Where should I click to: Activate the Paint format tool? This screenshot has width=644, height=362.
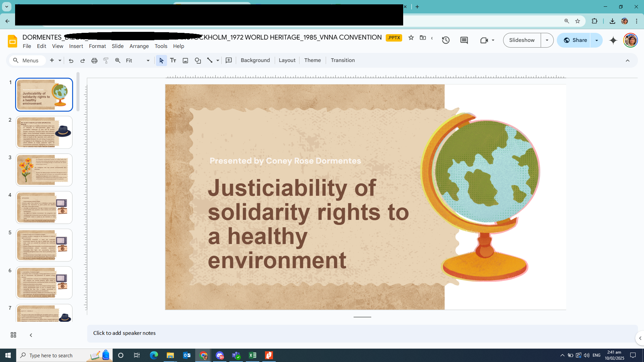pos(106,60)
